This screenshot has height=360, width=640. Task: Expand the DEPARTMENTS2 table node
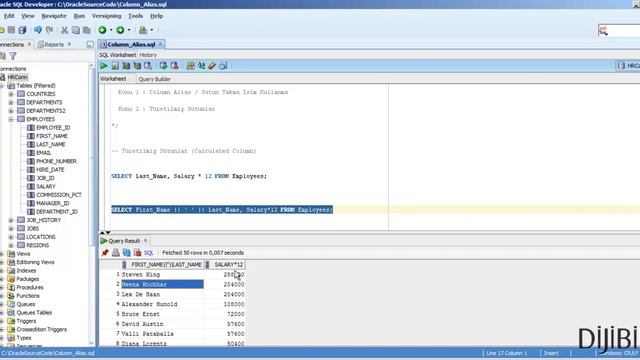click(11, 111)
